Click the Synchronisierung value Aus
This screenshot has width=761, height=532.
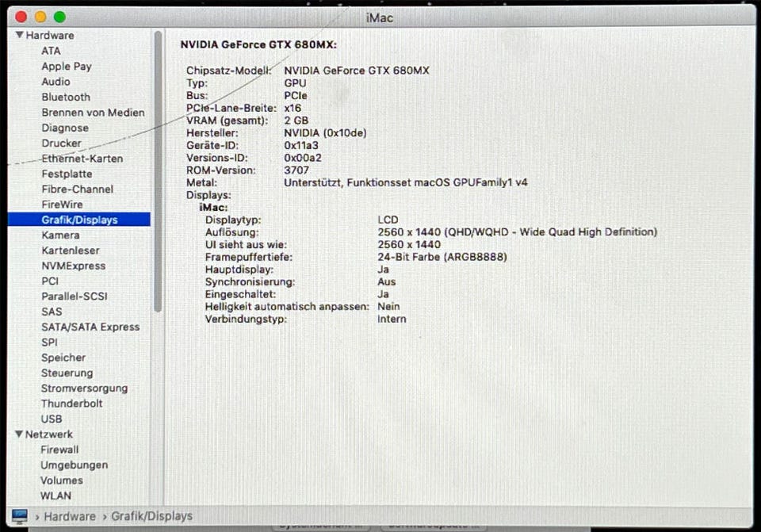tap(386, 281)
